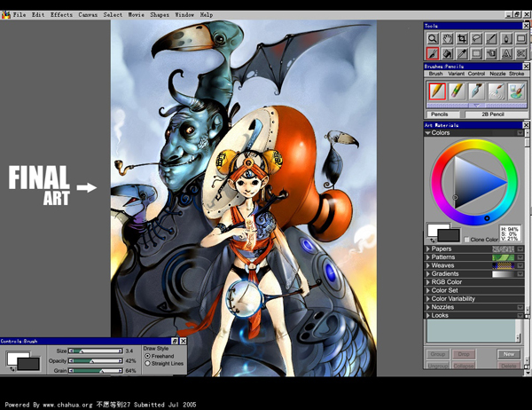Viewport: 532px width, 410px height.
Task: Enable the Clone Color checkbox
Action: pos(466,240)
